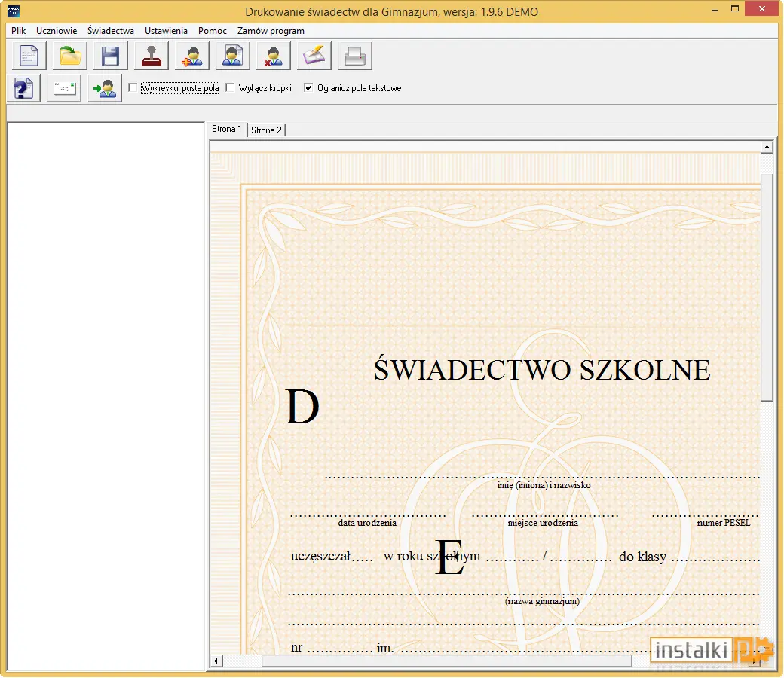Minimize the application window
This screenshot has width=784, height=678.
coord(715,10)
